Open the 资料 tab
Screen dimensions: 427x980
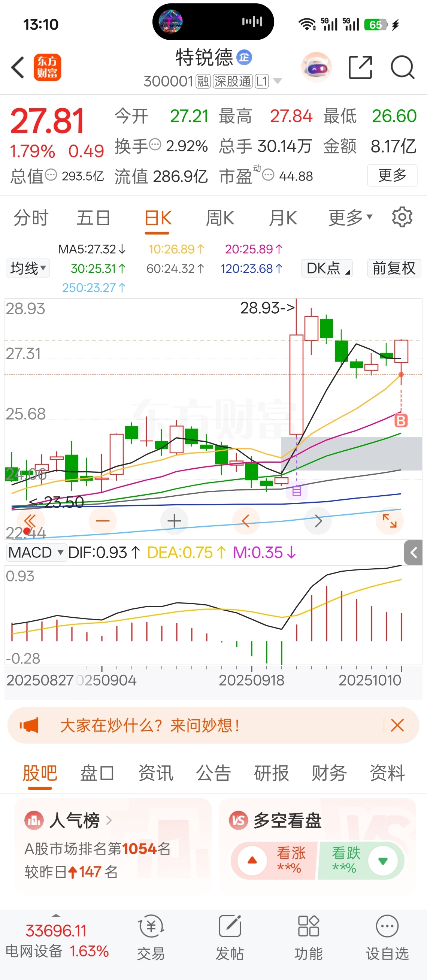tap(387, 773)
